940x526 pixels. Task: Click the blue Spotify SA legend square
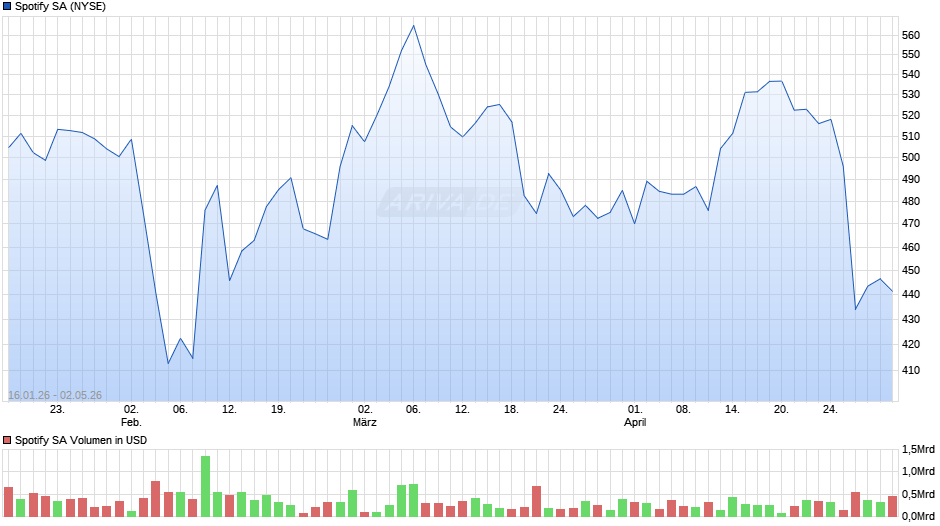pos(7,7)
